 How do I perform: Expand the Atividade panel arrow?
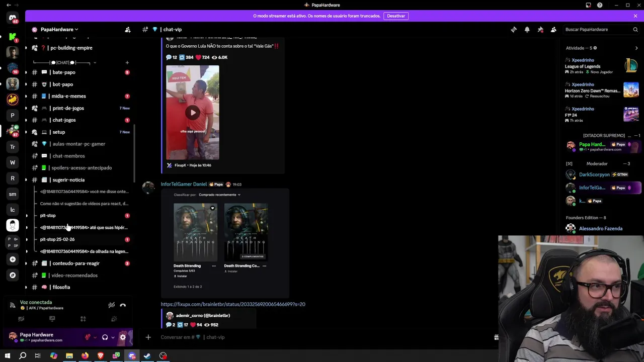(636, 48)
